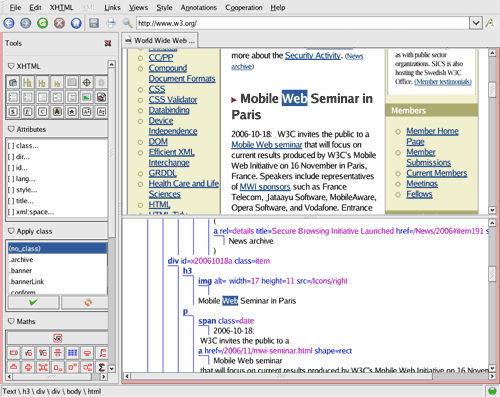Viewport: 500px width, 397px height.
Task: Insert a square root in Maths panel
Action: 28,353
